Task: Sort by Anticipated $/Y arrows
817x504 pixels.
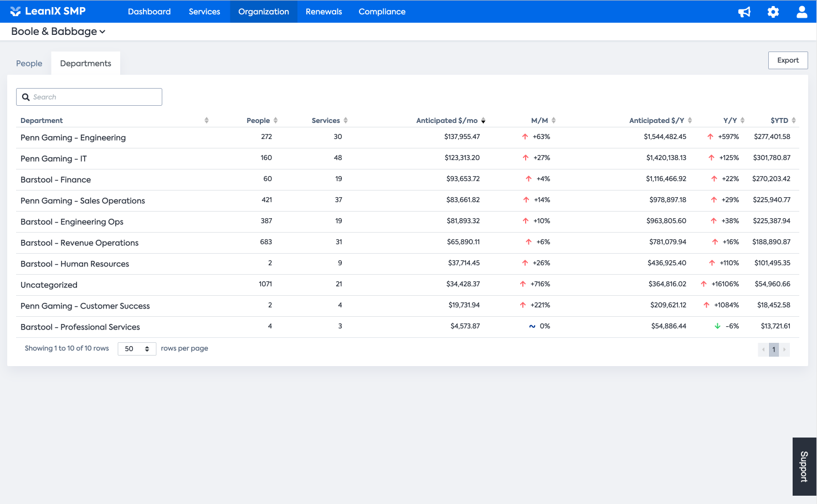Action: (690, 120)
